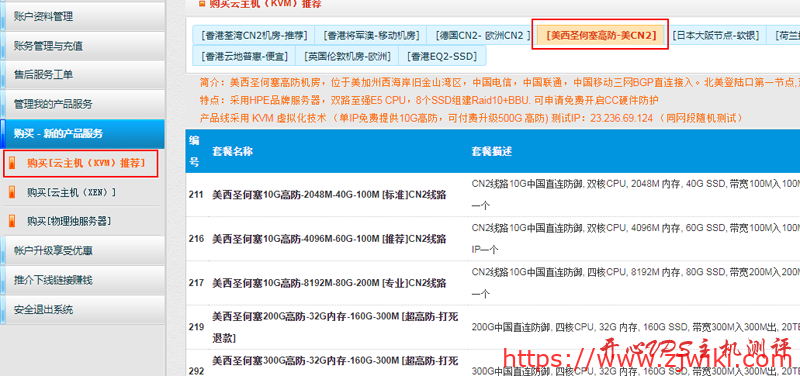The height and width of the screenshot is (376, 800).
Task: Click orange icon beside 购买[云主机（XEN）]
Action: (x=12, y=192)
